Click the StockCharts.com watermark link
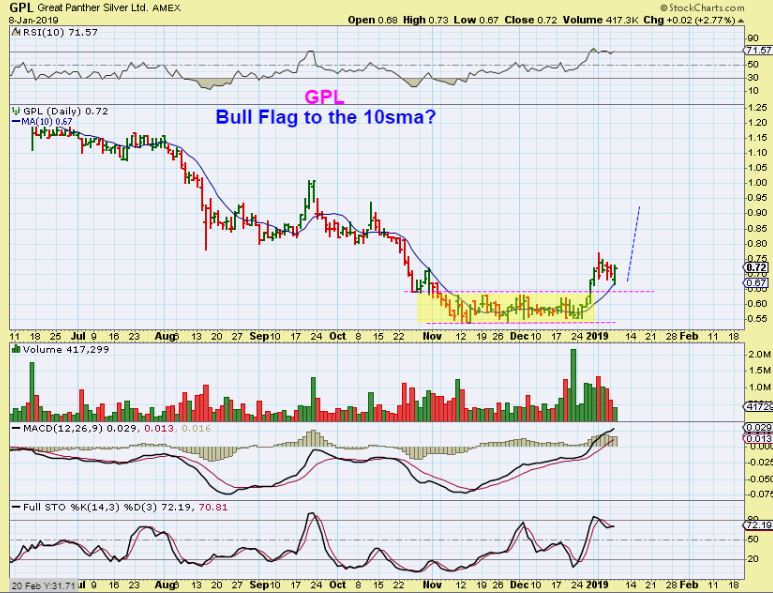 [702, 7]
